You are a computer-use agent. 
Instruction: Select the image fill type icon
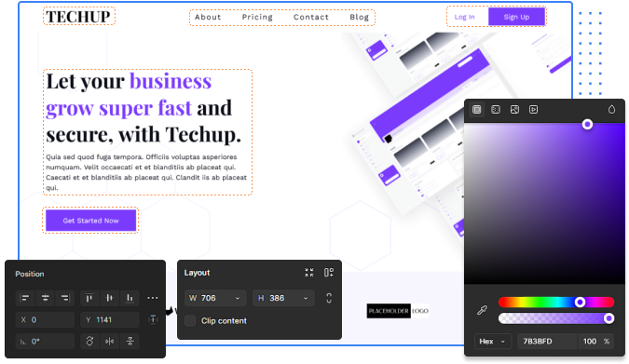point(514,110)
